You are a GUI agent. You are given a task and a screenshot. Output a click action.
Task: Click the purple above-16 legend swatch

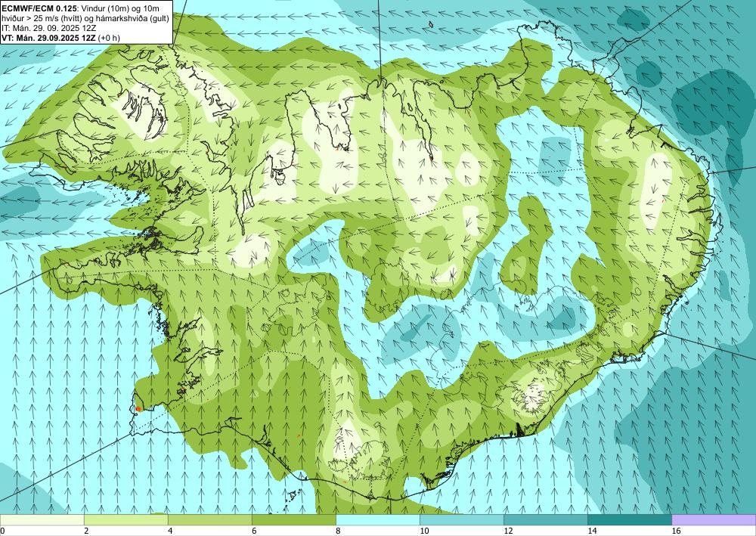click(x=714, y=519)
